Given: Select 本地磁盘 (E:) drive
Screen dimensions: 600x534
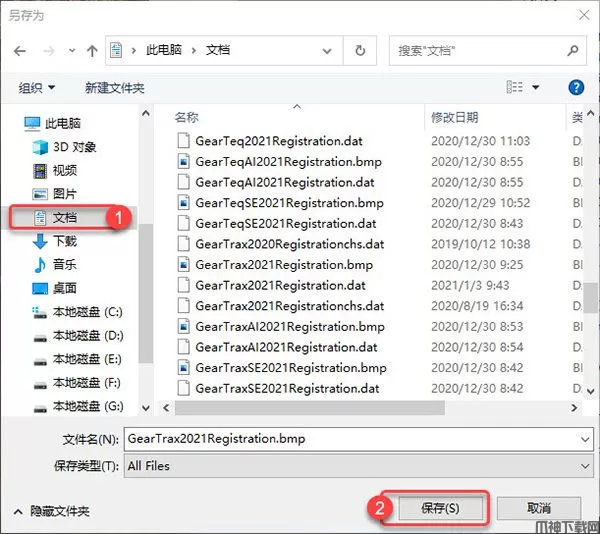Looking at the screenshot, I should [x=78, y=359].
